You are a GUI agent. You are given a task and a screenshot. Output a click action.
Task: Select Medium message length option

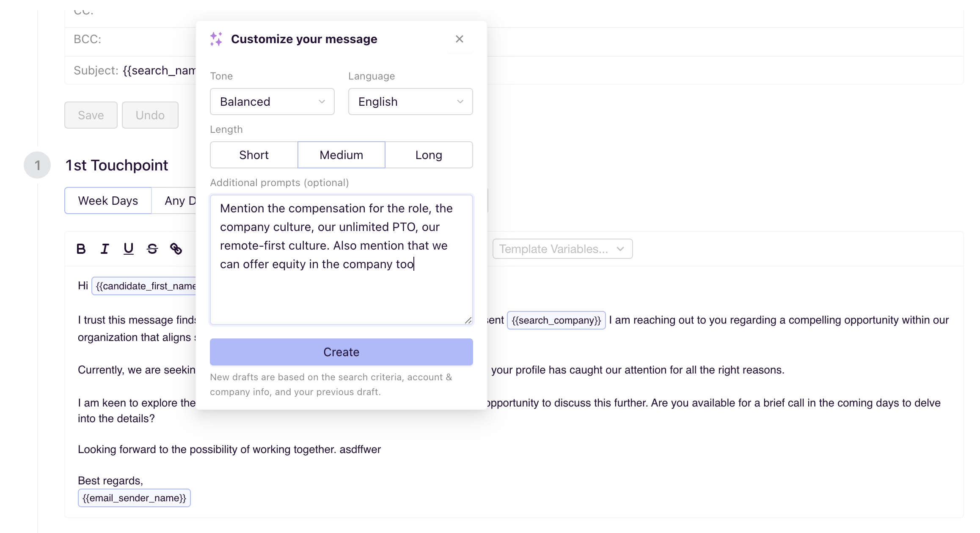[341, 154]
